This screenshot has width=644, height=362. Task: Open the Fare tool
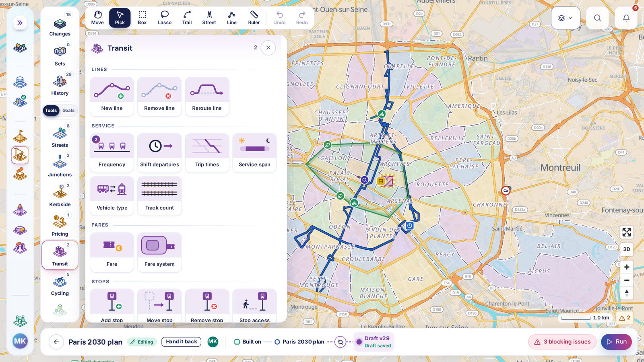click(112, 252)
